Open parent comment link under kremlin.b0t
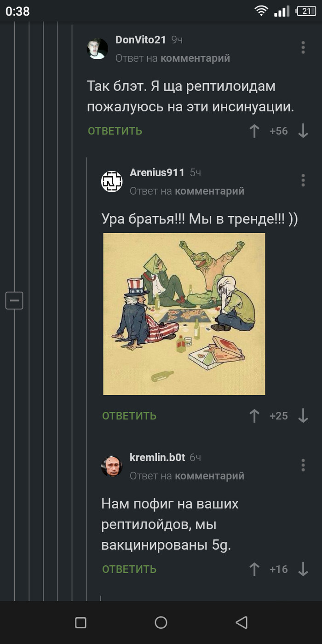The width and height of the screenshot is (322, 644). pyautogui.click(x=210, y=476)
